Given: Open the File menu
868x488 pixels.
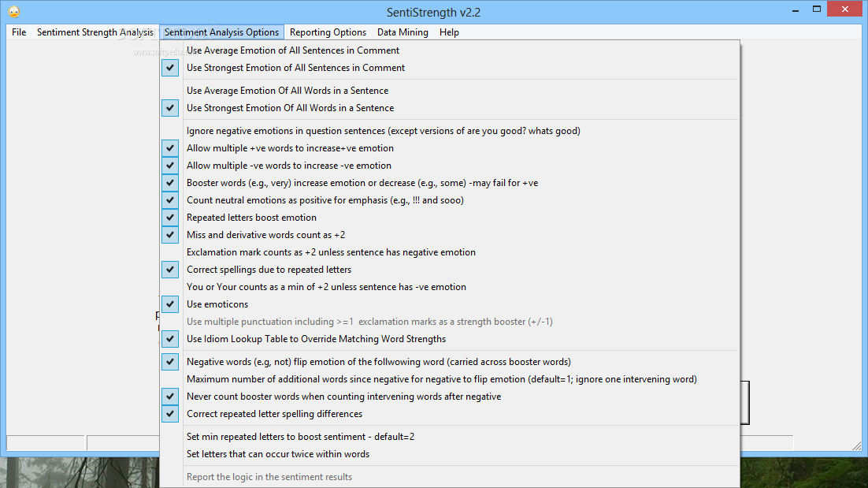Looking at the screenshot, I should (x=19, y=32).
